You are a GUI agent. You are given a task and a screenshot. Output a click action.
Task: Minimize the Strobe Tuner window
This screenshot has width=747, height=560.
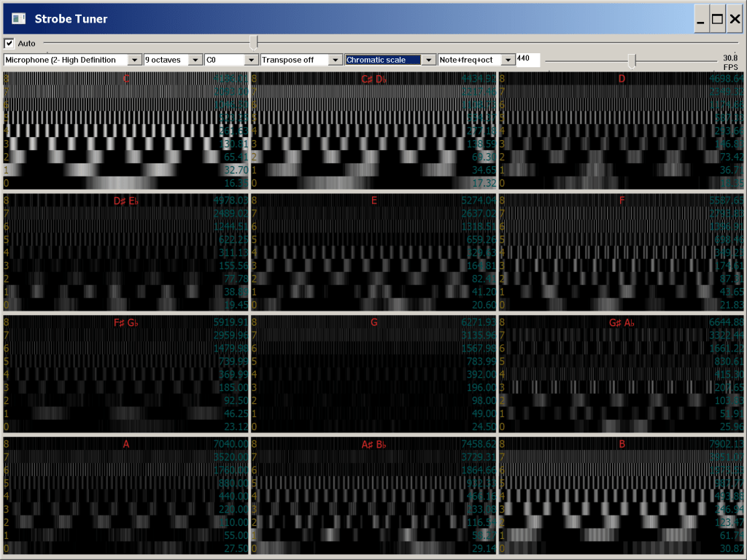tap(700, 20)
